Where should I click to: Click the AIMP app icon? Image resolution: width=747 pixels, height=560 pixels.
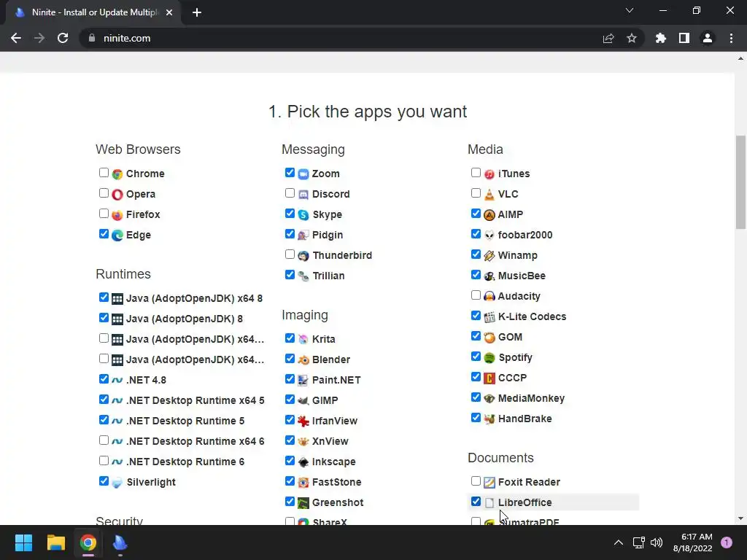pos(489,215)
